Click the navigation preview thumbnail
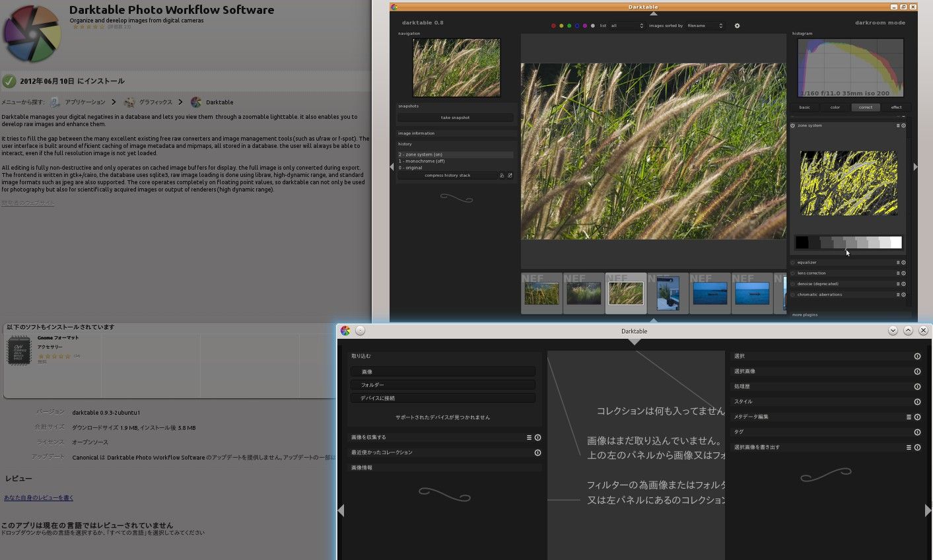 point(456,67)
